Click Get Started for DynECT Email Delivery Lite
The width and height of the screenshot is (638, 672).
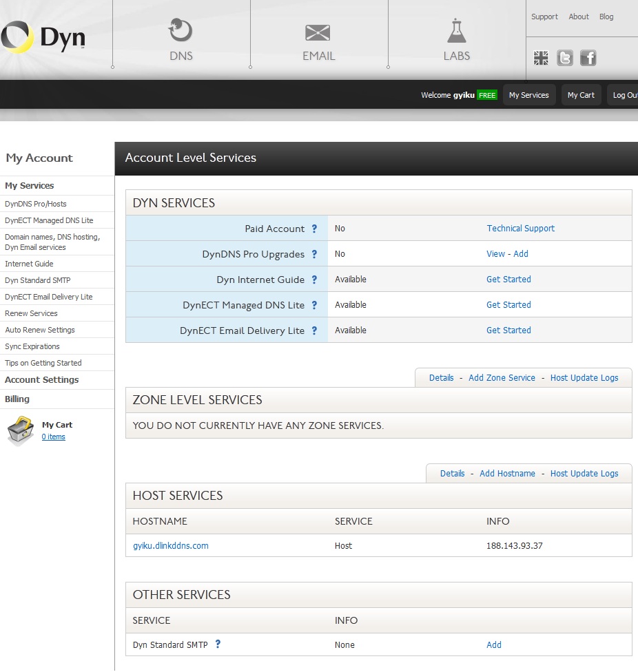coord(508,330)
